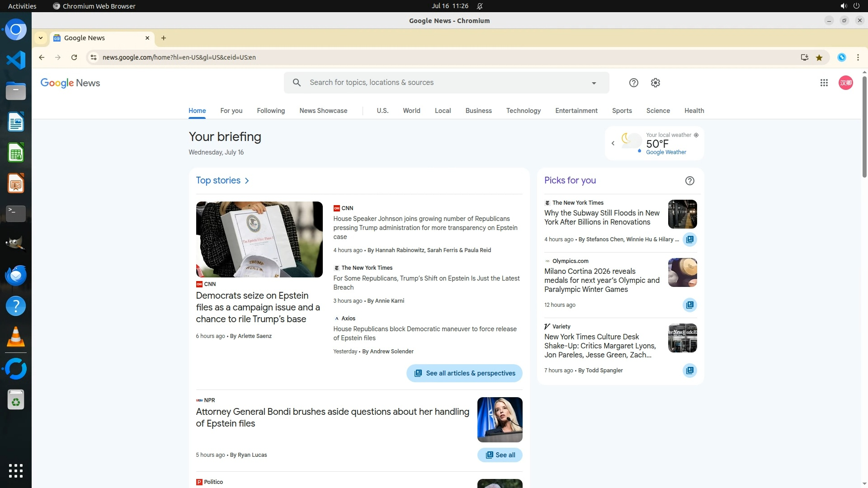Image resolution: width=868 pixels, height=488 pixels.
Task: Open the Google apps grid
Action: coord(824,83)
